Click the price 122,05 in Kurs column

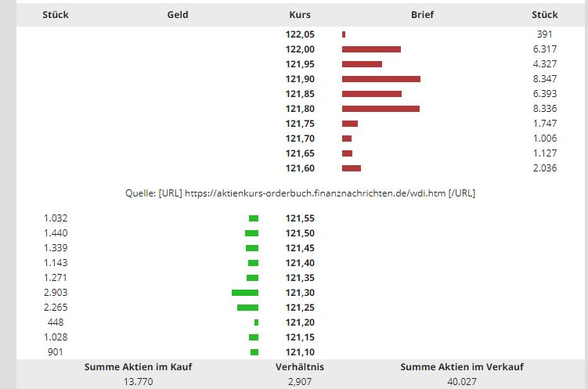tap(300, 34)
